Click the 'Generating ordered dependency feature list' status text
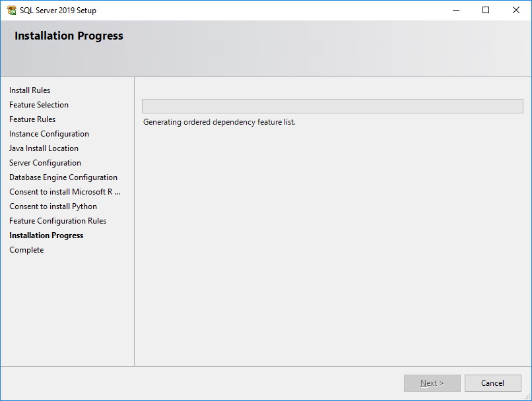Viewport: 532px width, 401px height. tap(219, 122)
